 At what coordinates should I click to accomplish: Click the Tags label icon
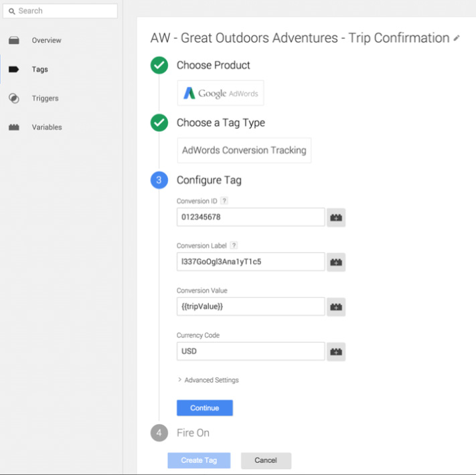pos(13,70)
